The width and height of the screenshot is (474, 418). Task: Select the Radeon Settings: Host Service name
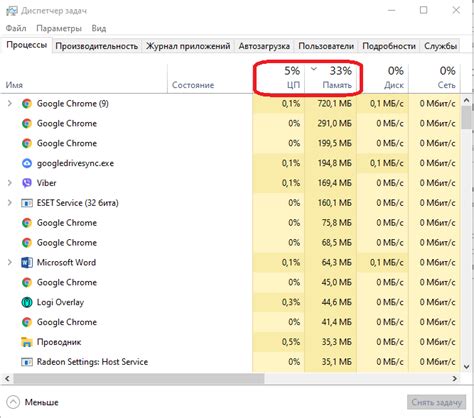tap(92, 362)
